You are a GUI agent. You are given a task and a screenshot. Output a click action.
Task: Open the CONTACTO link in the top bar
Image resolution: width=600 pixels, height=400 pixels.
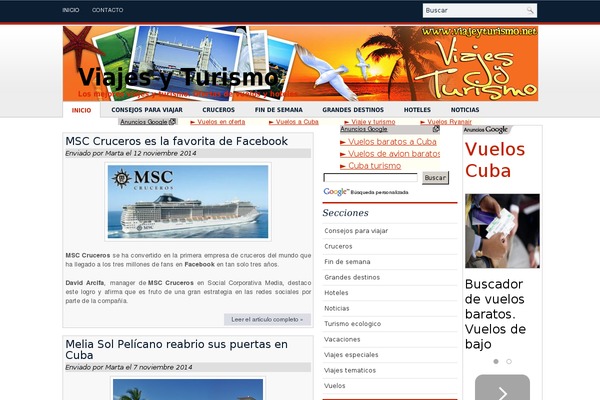pyautogui.click(x=108, y=10)
